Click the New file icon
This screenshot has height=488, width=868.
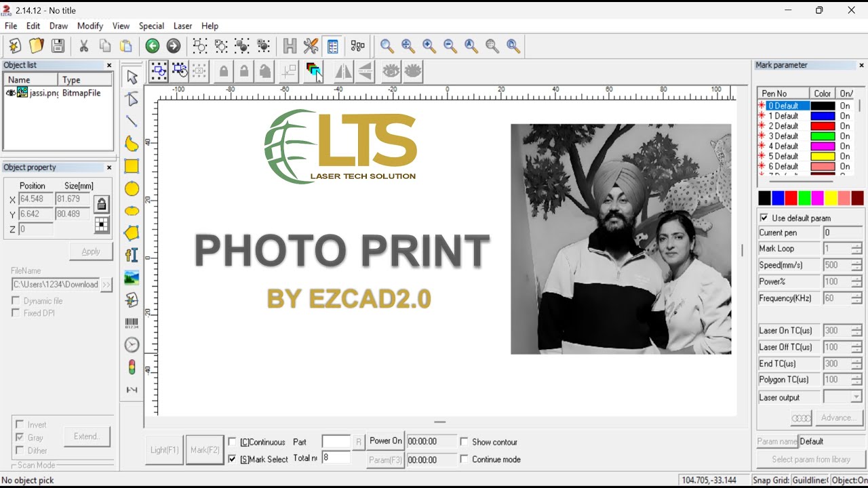point(15,45)
